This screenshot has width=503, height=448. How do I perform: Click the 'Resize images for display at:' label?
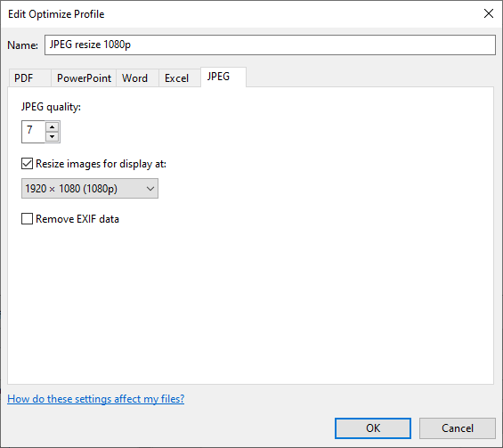(x=101, y=164)
